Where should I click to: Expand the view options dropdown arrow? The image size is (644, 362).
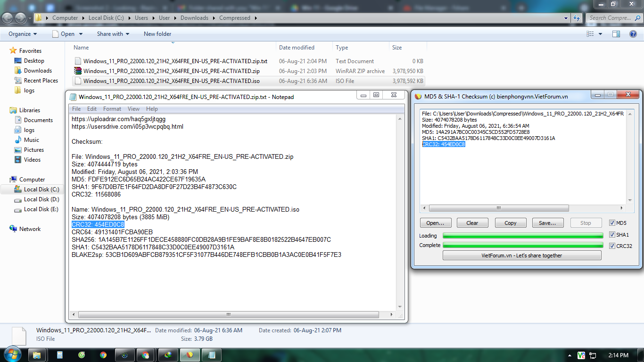pyautogui.click(x=600, y=34)
